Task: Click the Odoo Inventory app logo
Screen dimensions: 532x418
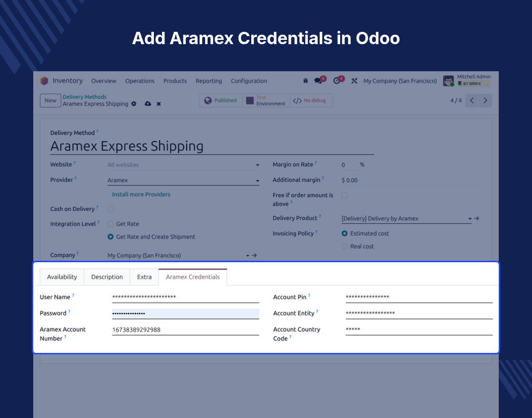Action: click(x=44, y=81)
